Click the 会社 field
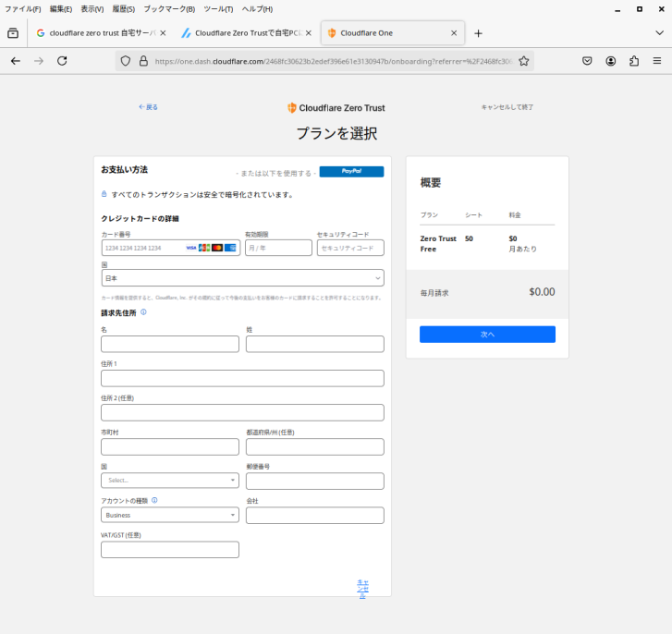The height and width of the screenshot is (634, 672). click(x=315, y=516)
